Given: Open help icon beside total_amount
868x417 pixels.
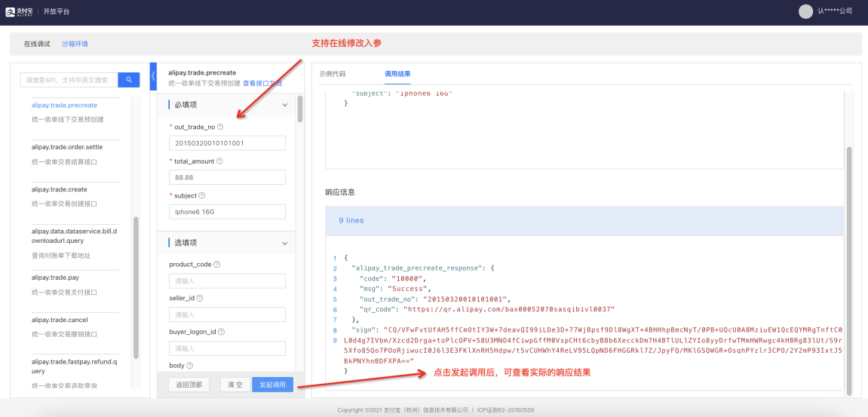Looking at the screenshot, I should (x=219, y=161).
